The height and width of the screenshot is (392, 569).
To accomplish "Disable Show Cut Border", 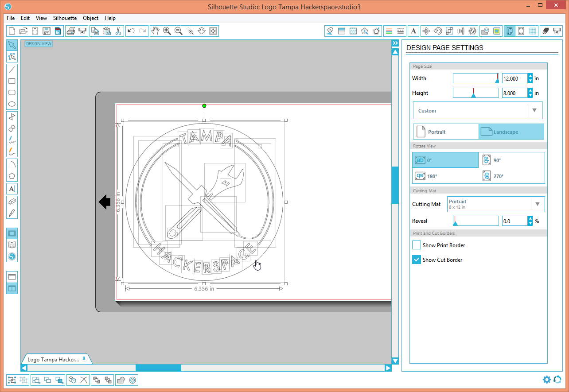I will [416, 260].
